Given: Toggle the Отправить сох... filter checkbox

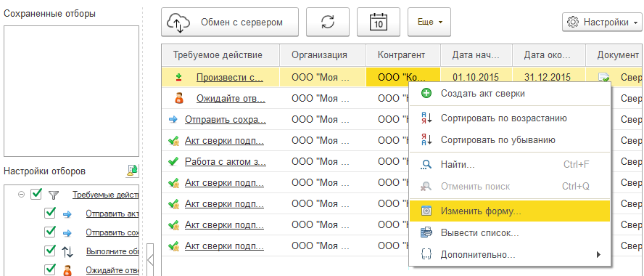Looking at the screenshot, I should click(x=50, y=232).
